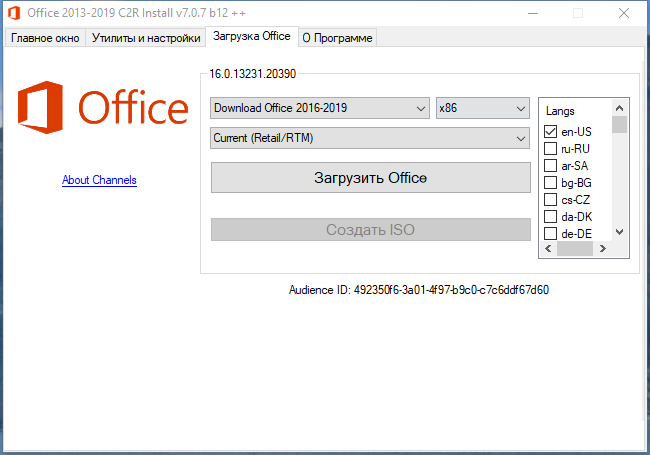Select the Загрузка Office tab
650x455 pixels.
click(x=252, y=36)
